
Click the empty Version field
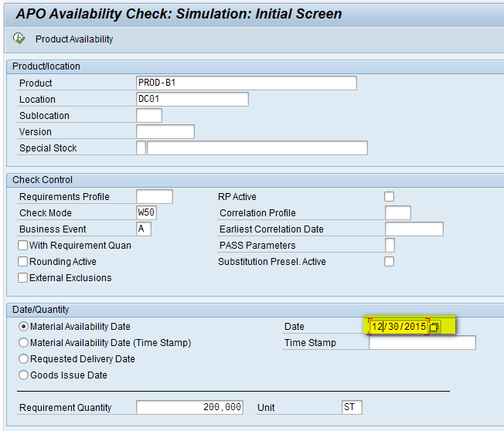point(165,131)
